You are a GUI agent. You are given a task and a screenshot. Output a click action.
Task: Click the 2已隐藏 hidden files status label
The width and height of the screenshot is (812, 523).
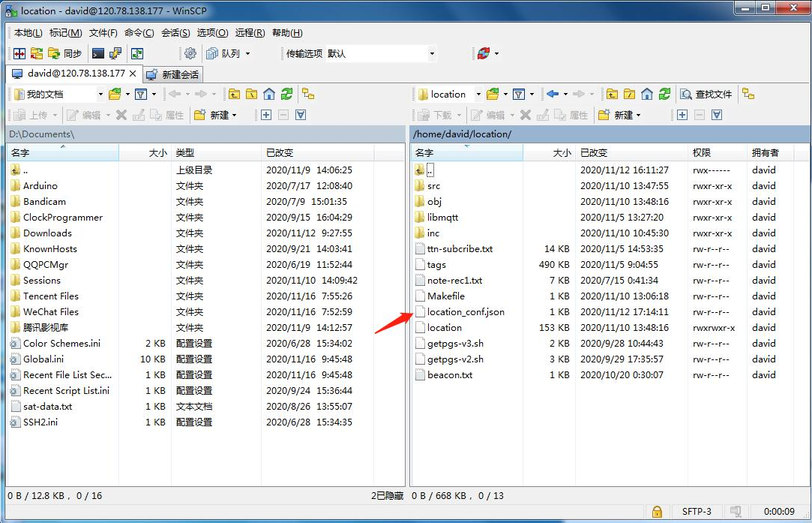click(387, 495)
